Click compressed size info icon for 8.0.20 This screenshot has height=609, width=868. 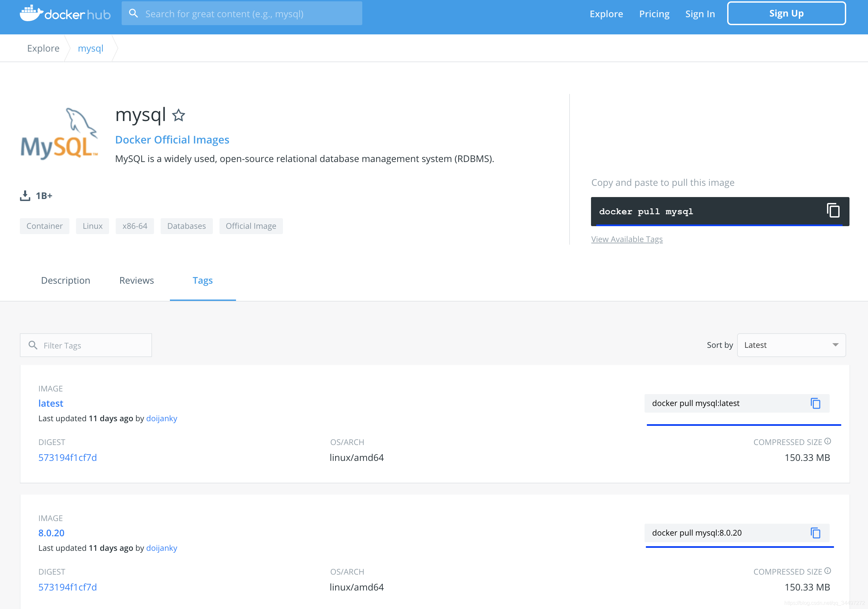(828, 571)
